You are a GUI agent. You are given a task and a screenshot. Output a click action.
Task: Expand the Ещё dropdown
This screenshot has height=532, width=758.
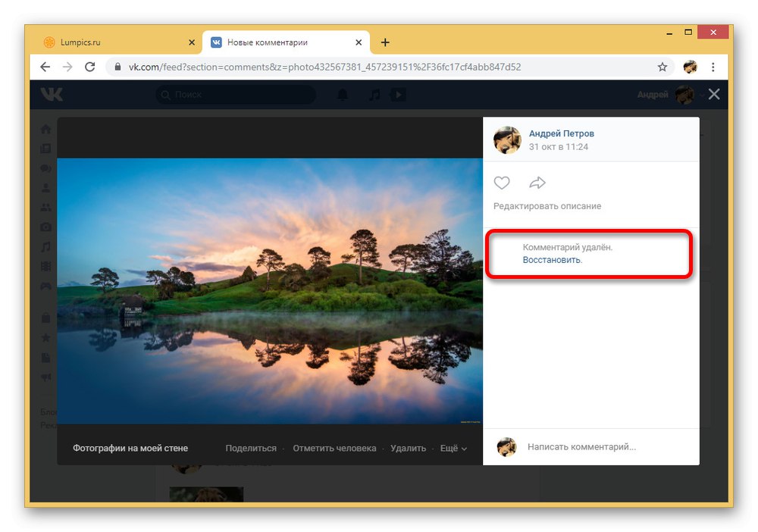point(453,449)
